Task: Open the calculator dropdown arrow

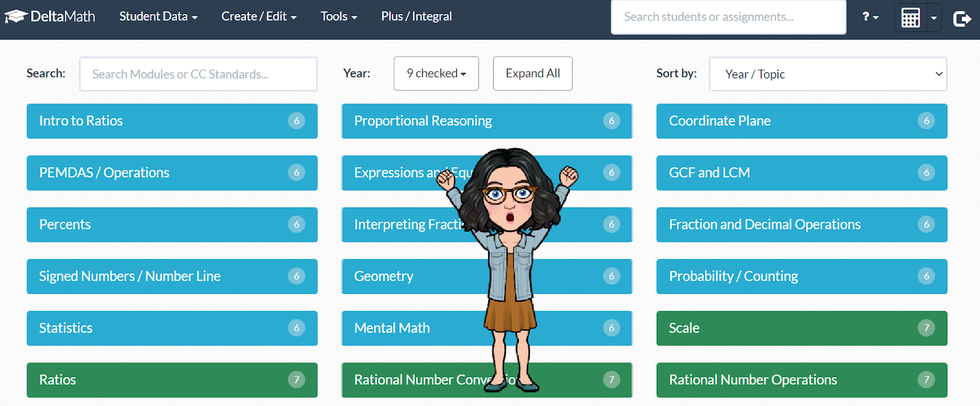Action: coord(933,18)
